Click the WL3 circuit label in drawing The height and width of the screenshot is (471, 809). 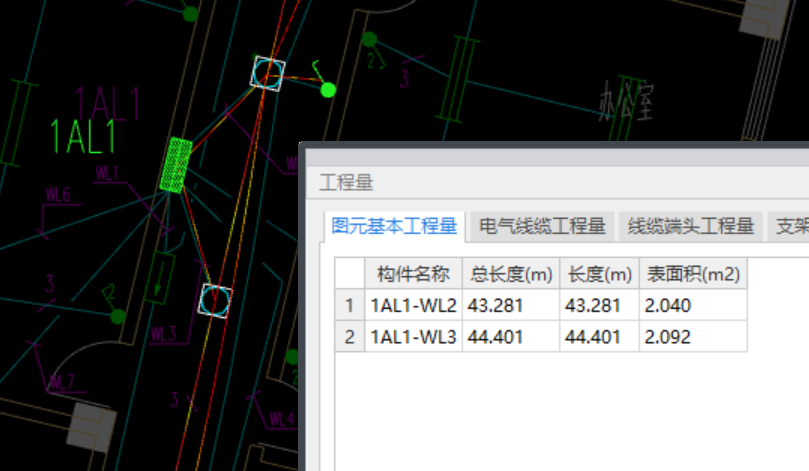point(164,333)
